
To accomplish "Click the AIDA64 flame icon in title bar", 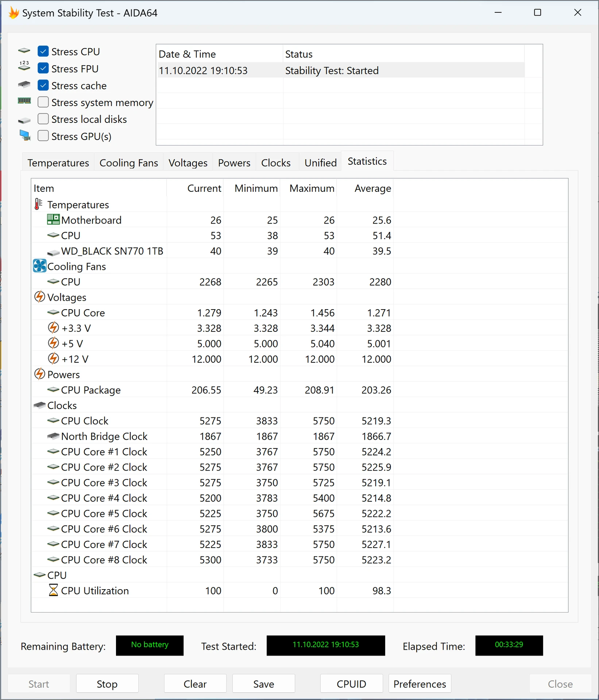I will 13,13.
